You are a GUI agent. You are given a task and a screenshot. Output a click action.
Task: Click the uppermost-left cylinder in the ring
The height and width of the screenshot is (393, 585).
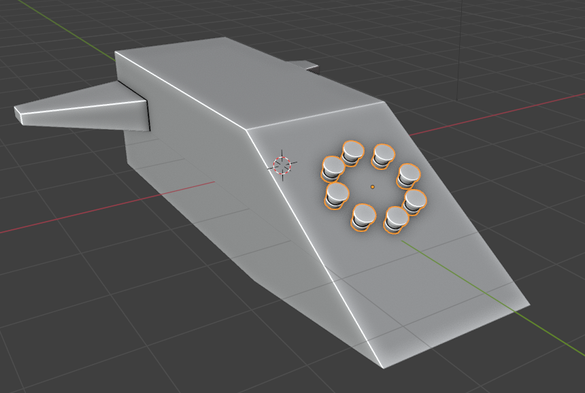[353, 153]
